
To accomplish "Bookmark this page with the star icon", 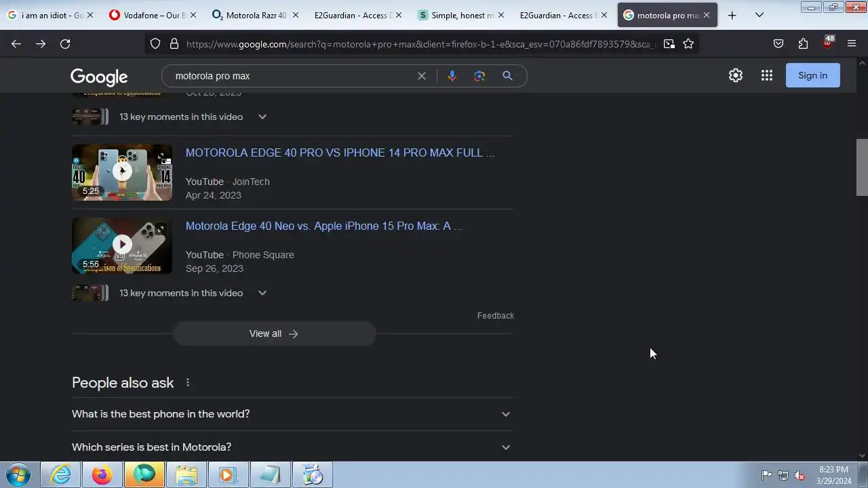I will pyautogui.click(x=688, y=43).
